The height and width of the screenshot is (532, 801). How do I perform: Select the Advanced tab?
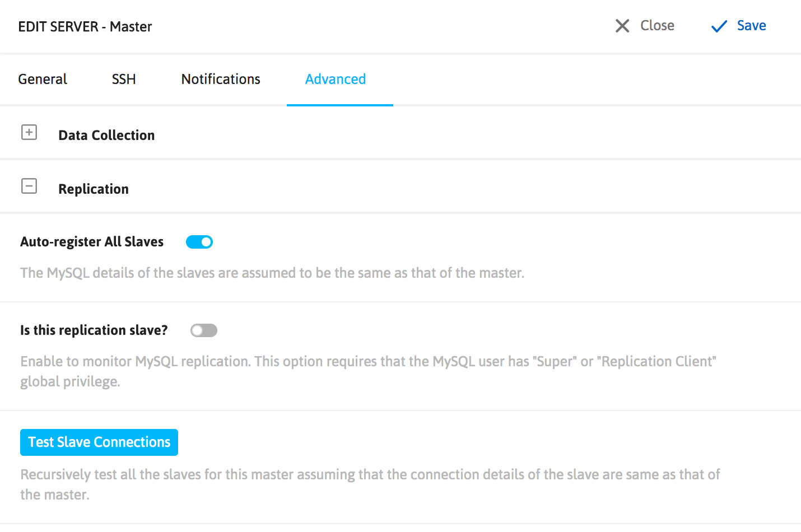[336, 80]
